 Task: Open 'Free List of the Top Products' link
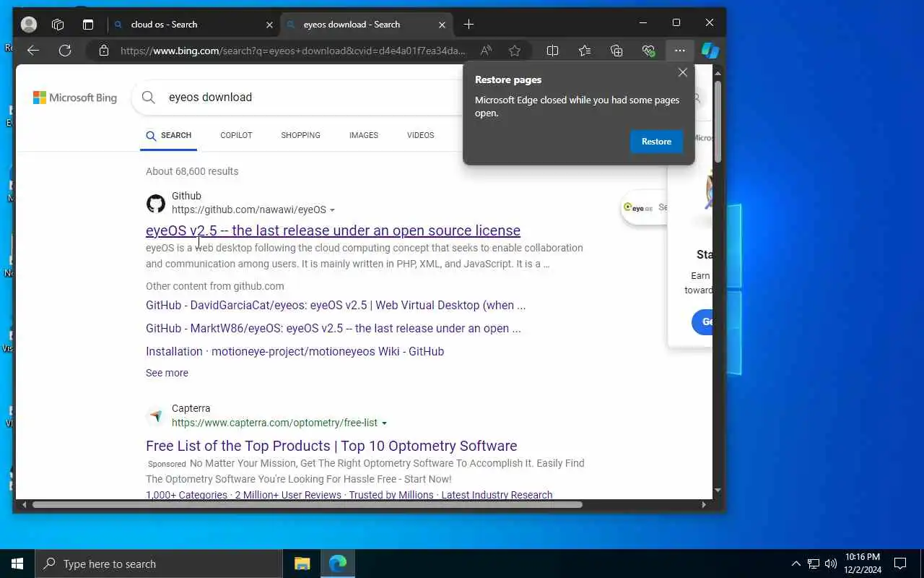(331, 446)
